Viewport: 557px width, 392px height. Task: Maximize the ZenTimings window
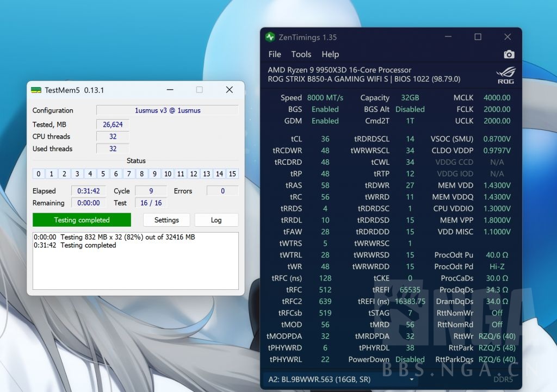click(x=478, y=37)
